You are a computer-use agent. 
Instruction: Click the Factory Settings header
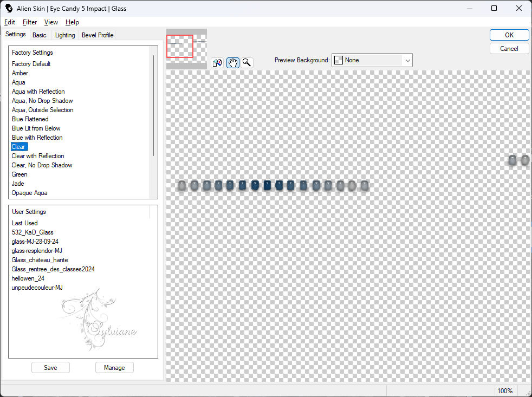coord(32,52)
